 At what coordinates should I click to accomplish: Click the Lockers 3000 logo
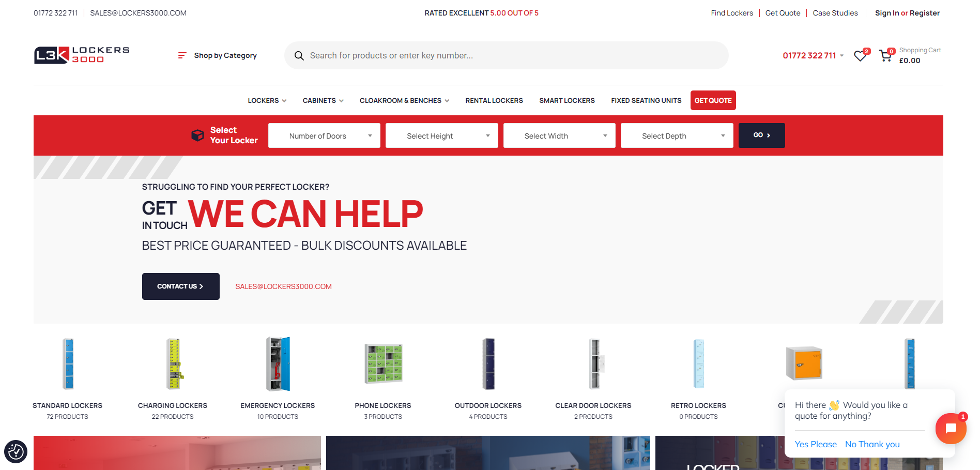(82, 55)
